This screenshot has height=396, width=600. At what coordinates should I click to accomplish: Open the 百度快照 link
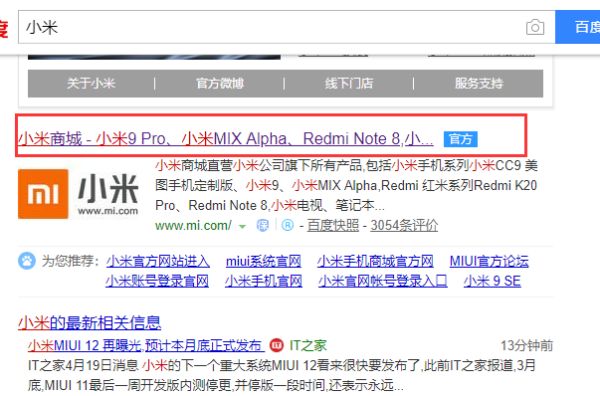(x=333, y=225)
